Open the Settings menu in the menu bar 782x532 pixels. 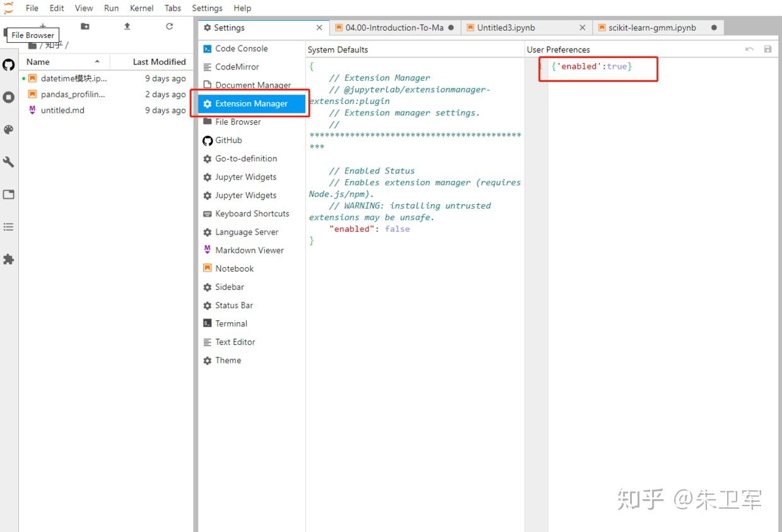click(x=207, y=8)
